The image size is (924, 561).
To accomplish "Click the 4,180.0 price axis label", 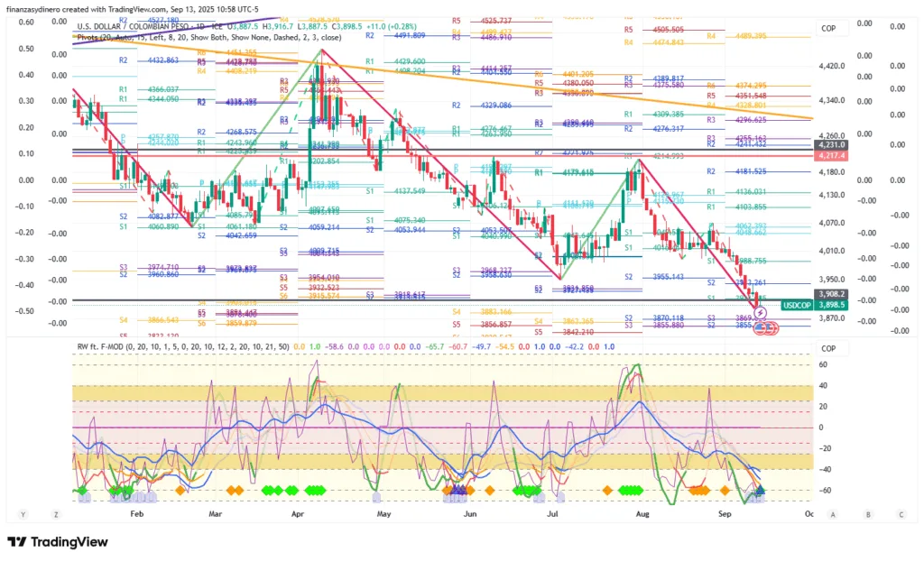I will pyautogui.click(x=831, y=172).
